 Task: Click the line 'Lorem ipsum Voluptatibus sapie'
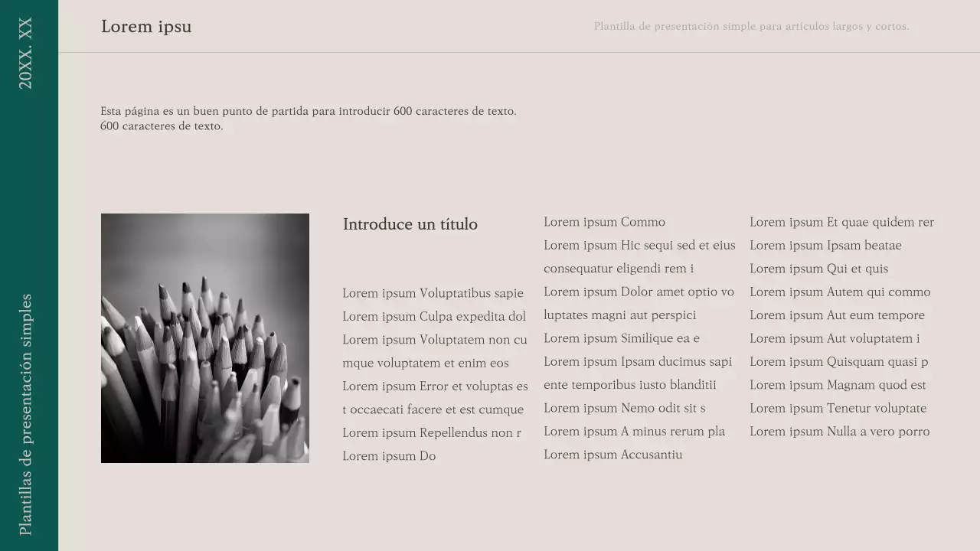click(x=433, y=293)
